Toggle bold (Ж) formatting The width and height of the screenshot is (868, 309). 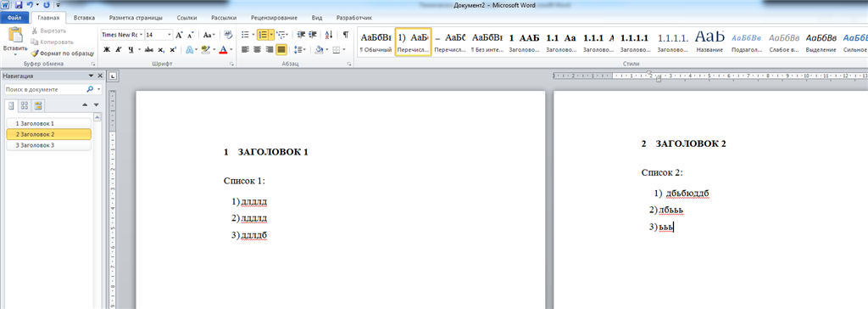106,50
